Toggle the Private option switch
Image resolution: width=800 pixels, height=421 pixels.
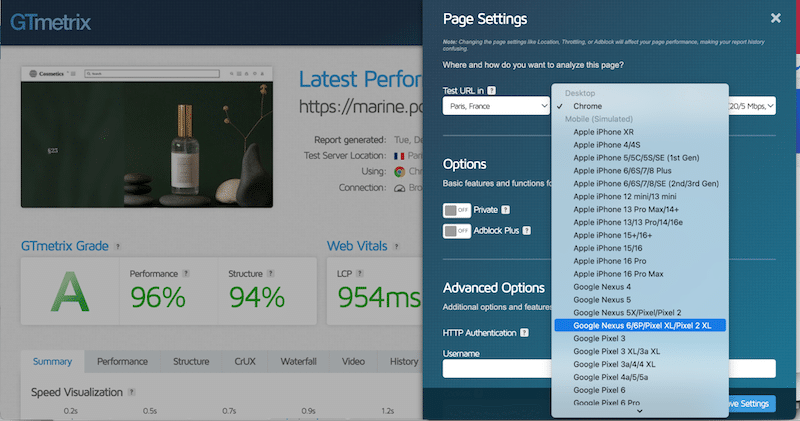457,210
